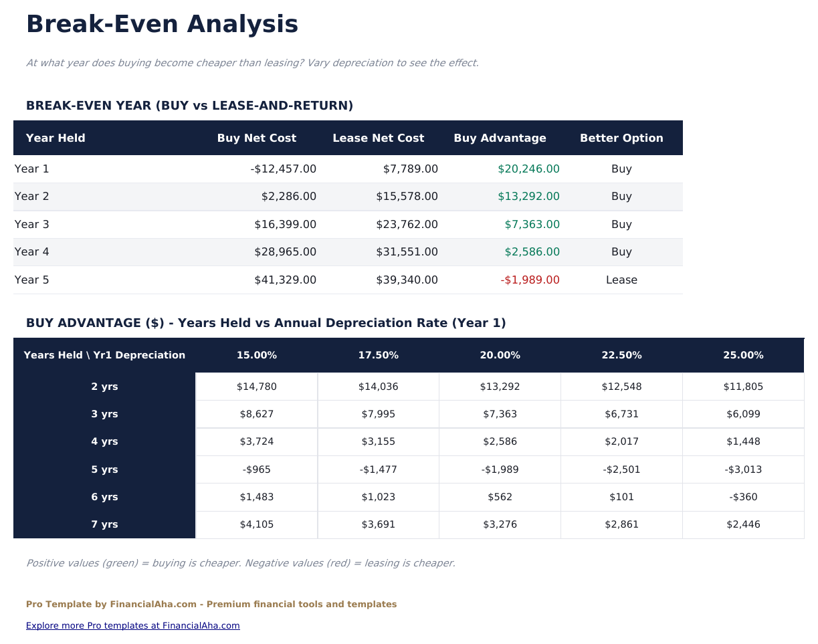
Task: Select the -$3,013 cell in the matrix
Action: [x=743, y=469]
